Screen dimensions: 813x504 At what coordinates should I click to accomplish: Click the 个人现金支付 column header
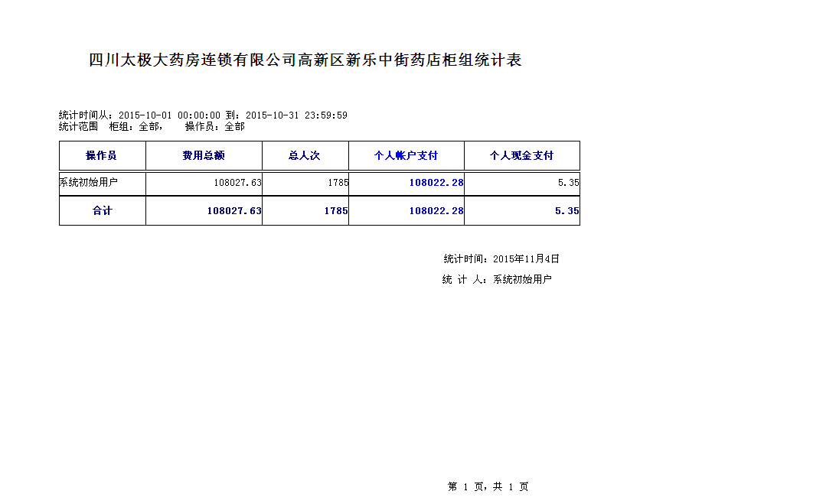[x=521, y=155]
